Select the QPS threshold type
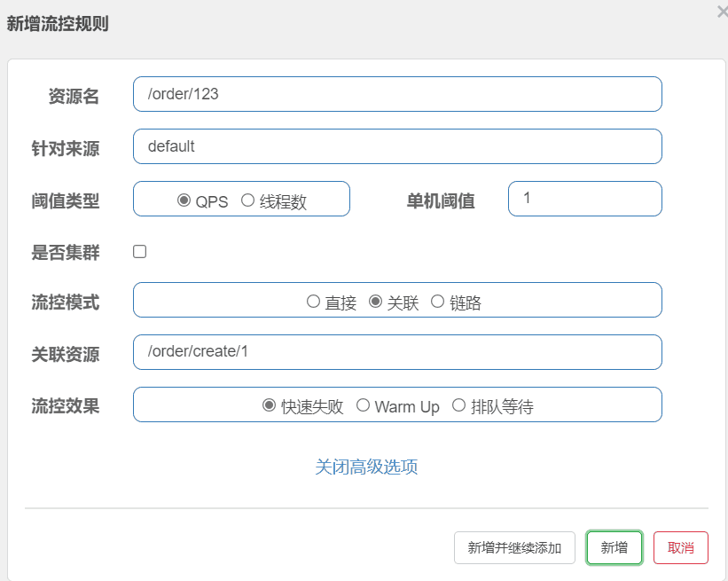Screen dimensions: 728x581 coord(184,200)
